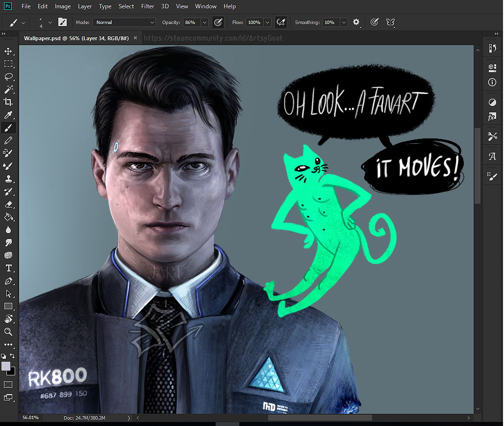Select the Move tool
Screen dimensions: 504x426
[8, 51]
